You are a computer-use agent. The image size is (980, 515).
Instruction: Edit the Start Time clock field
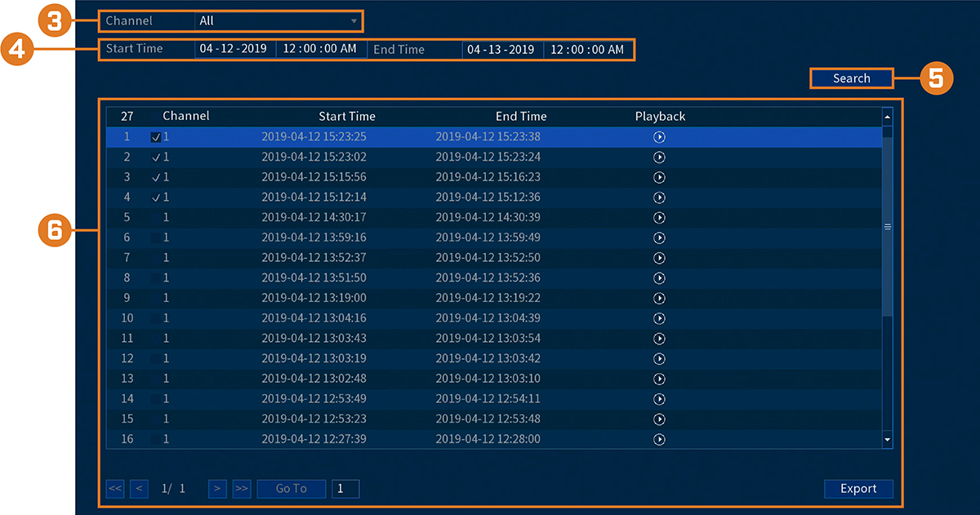click(321, 49)
